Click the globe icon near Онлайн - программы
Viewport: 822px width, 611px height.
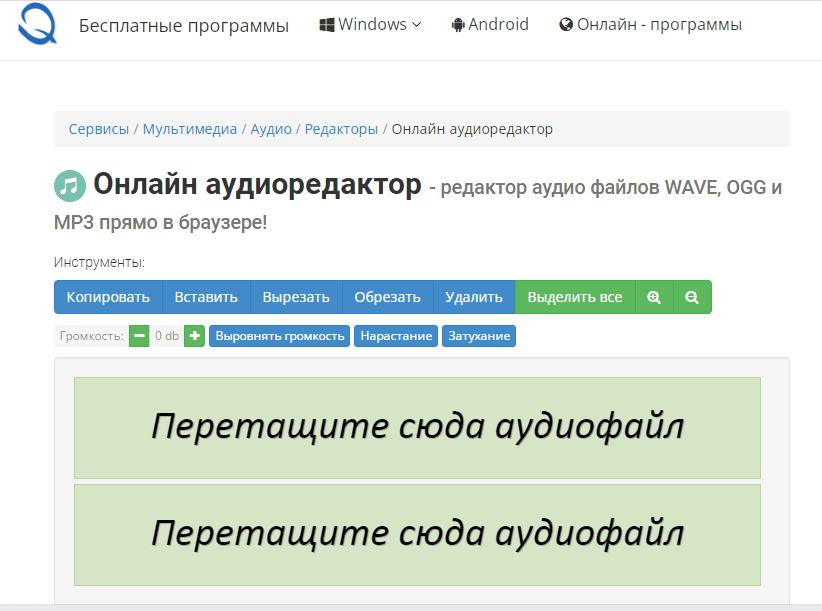click(x=564, y=24)
